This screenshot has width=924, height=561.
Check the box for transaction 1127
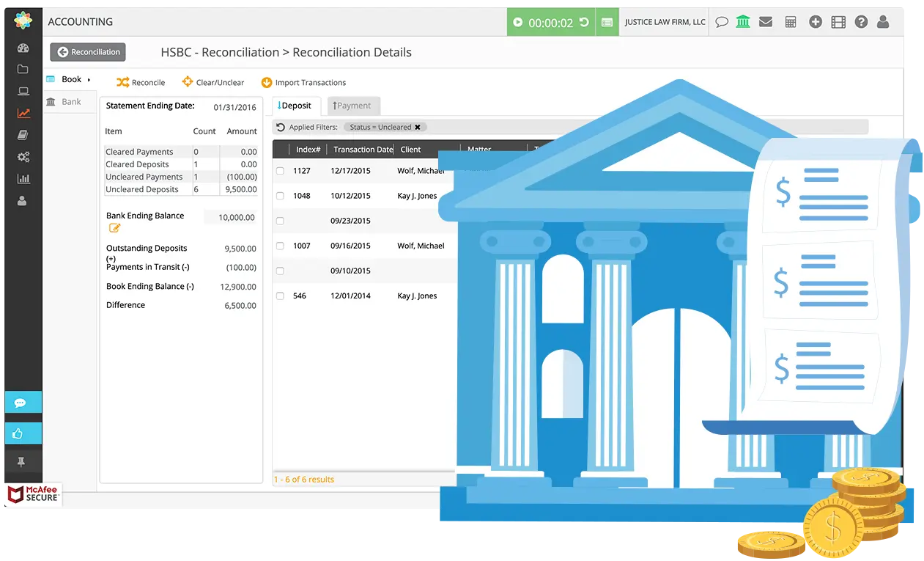click(280, 171)
